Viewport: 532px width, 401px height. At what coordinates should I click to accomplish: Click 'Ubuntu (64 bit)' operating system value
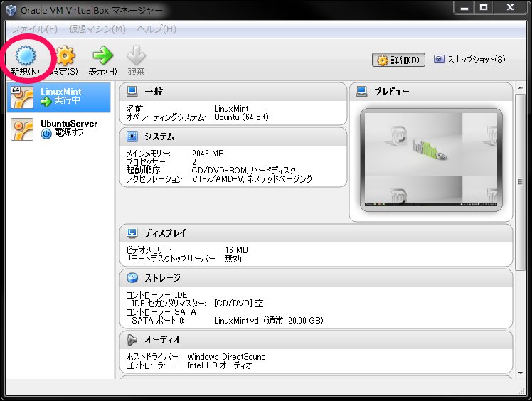click(241, 117)
